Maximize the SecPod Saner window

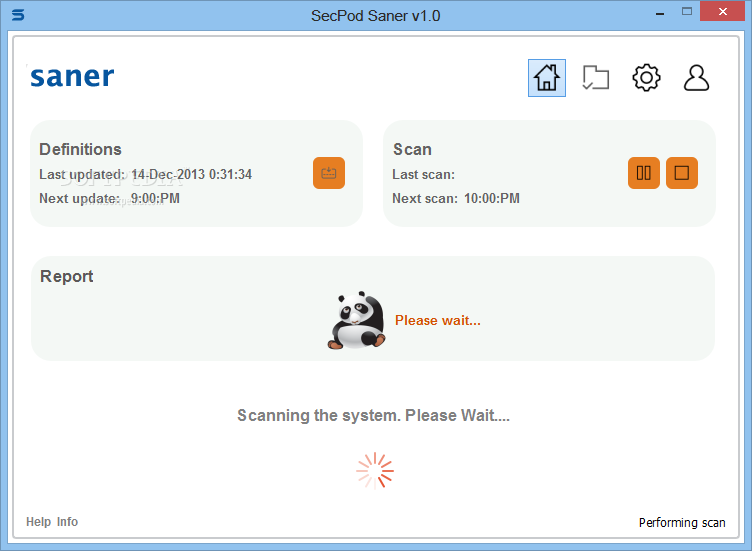[x=687, y=12]
